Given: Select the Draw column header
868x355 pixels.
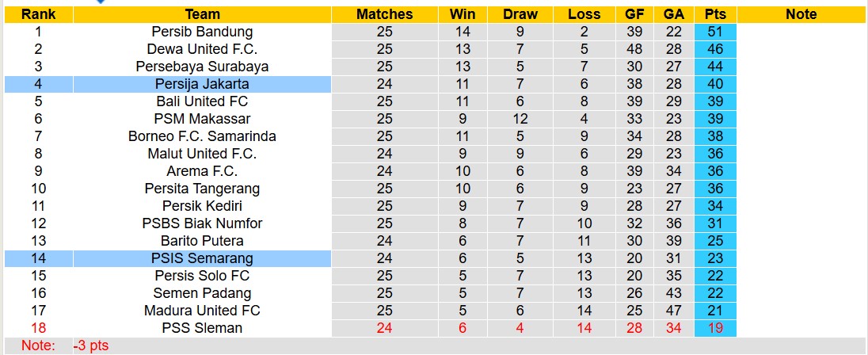Looking at the screenshot, I should point(520,14).
